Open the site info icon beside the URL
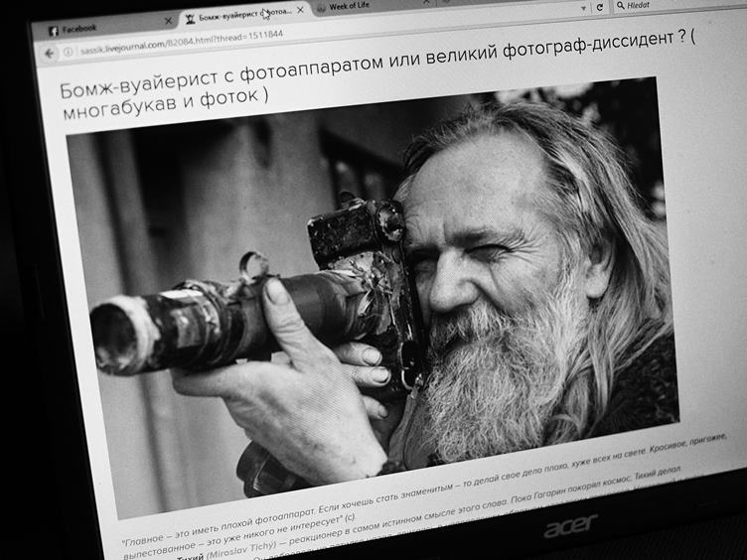Viewport: 747px width, 560px height. pos(69,52)
